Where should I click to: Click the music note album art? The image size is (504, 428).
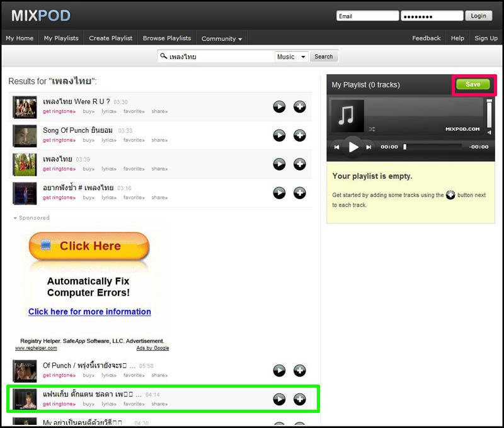click(347, 116)
